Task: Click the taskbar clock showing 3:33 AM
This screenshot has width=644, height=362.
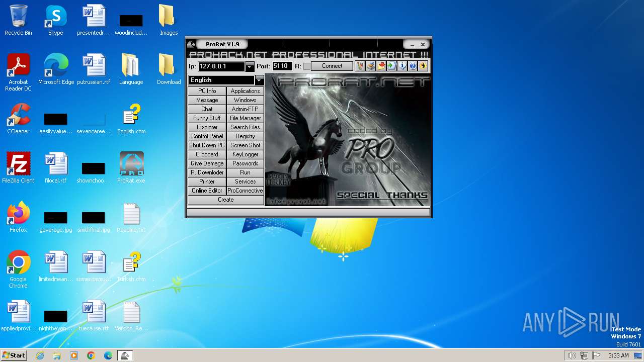Action: pos(618,355)
